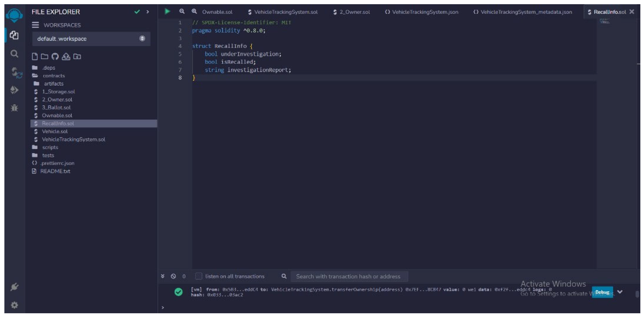644x318 pixels.
Task: Click the search icon in the left sidebar
Action: tap(14, 54)
